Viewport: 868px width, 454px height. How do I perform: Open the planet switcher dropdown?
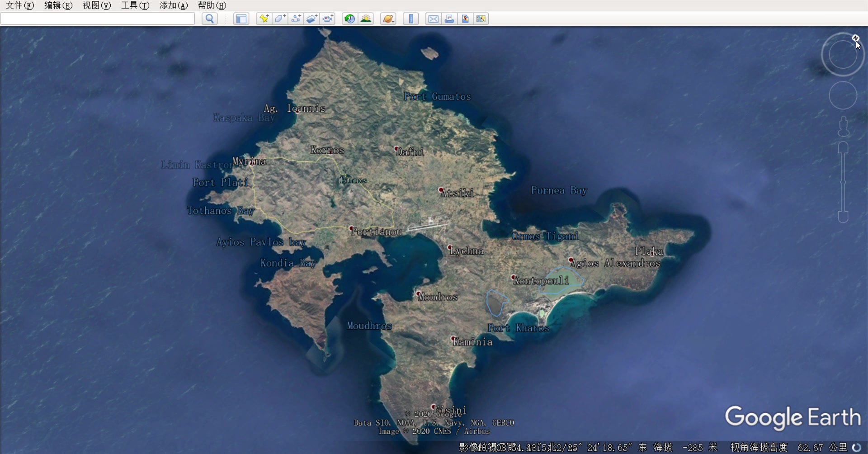(388, 19)
